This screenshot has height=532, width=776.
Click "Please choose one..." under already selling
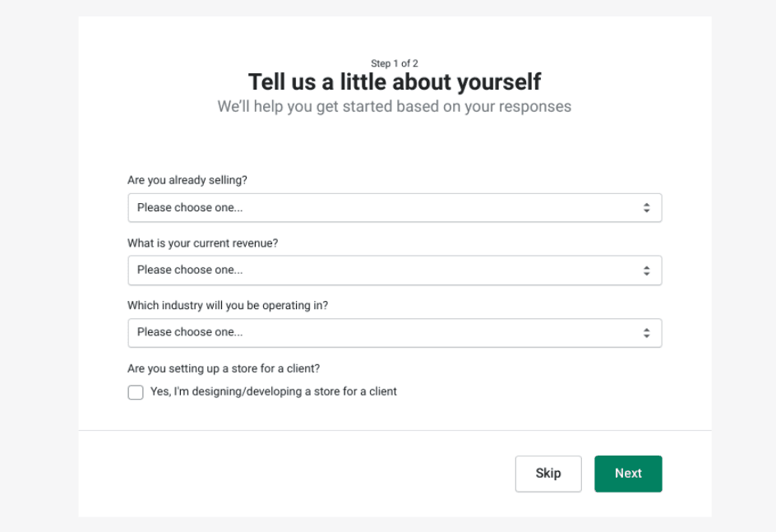[190, 208]
